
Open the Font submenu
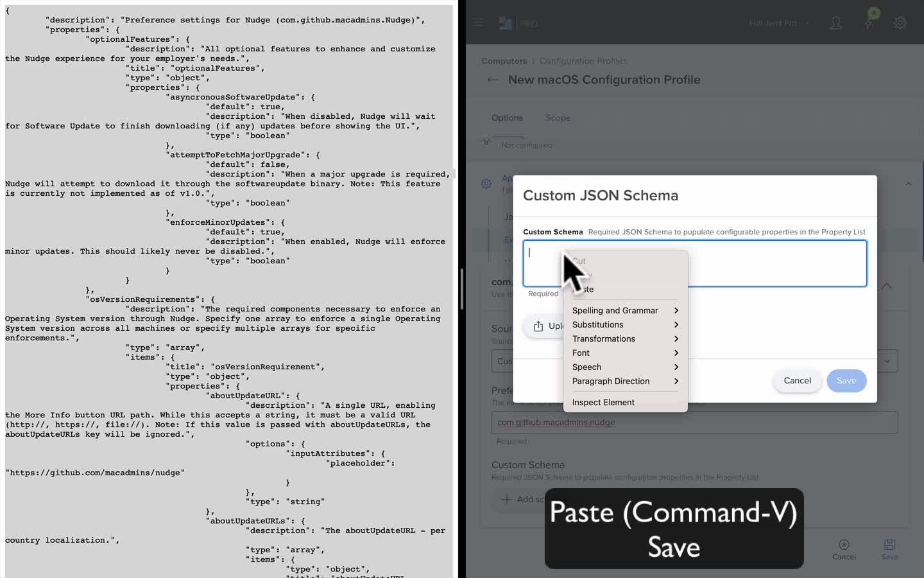625,353
